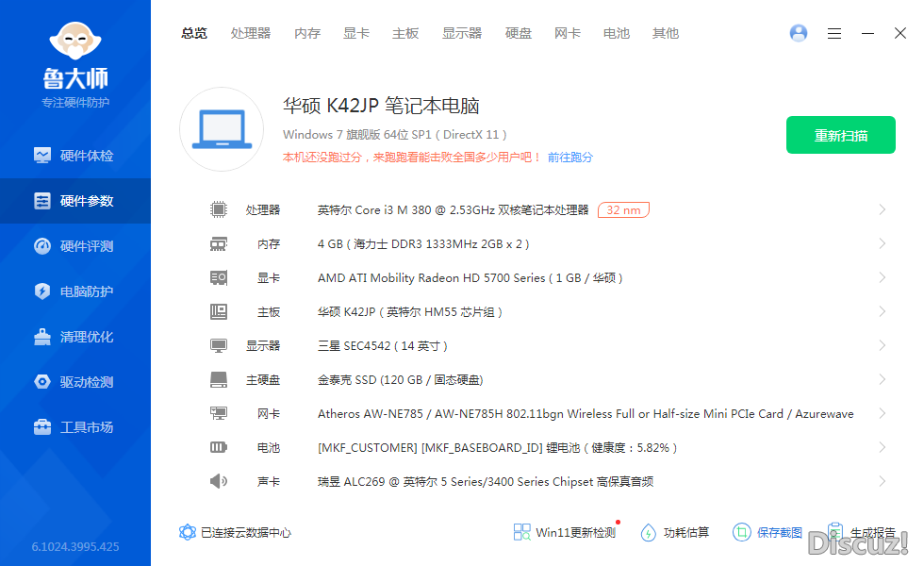Click 华硕 K42JP HM55 motherboard text
924x566 pixels.
(409, 312)
